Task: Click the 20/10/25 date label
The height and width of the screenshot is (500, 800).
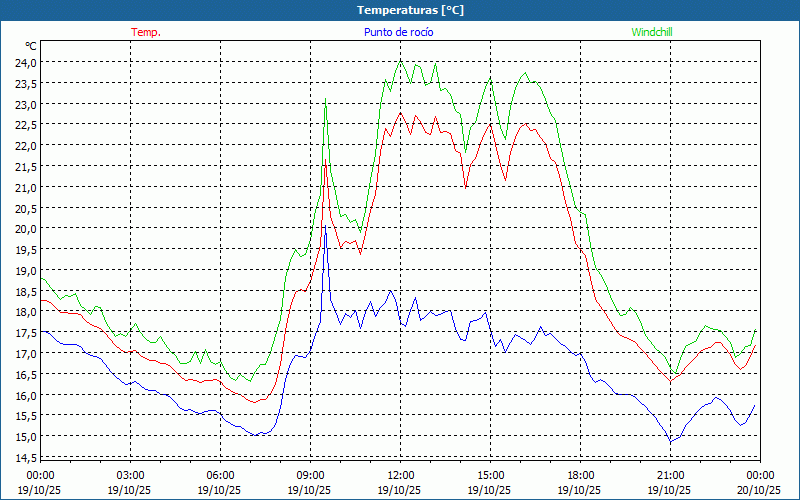Action: click(x=759, y=490)
